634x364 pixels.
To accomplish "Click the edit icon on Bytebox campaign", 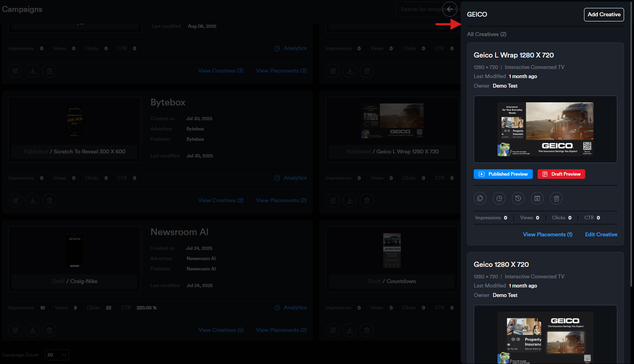I will tap(15, 201).
